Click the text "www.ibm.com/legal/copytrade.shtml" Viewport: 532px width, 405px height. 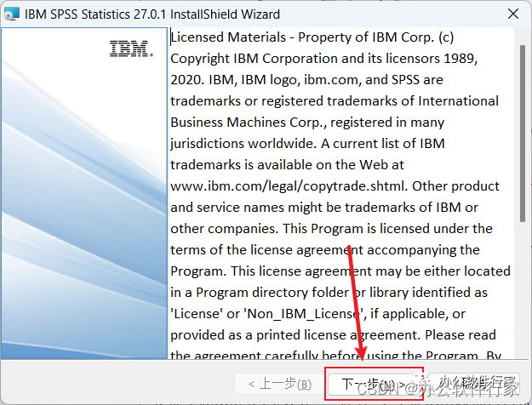click(x=288, y=186)
